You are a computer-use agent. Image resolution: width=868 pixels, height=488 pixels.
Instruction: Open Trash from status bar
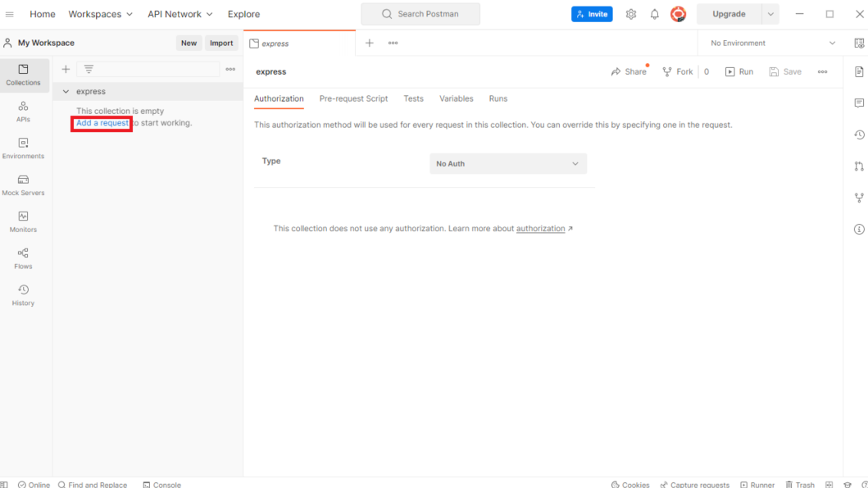pyautogui.click(x=800, y=484)
